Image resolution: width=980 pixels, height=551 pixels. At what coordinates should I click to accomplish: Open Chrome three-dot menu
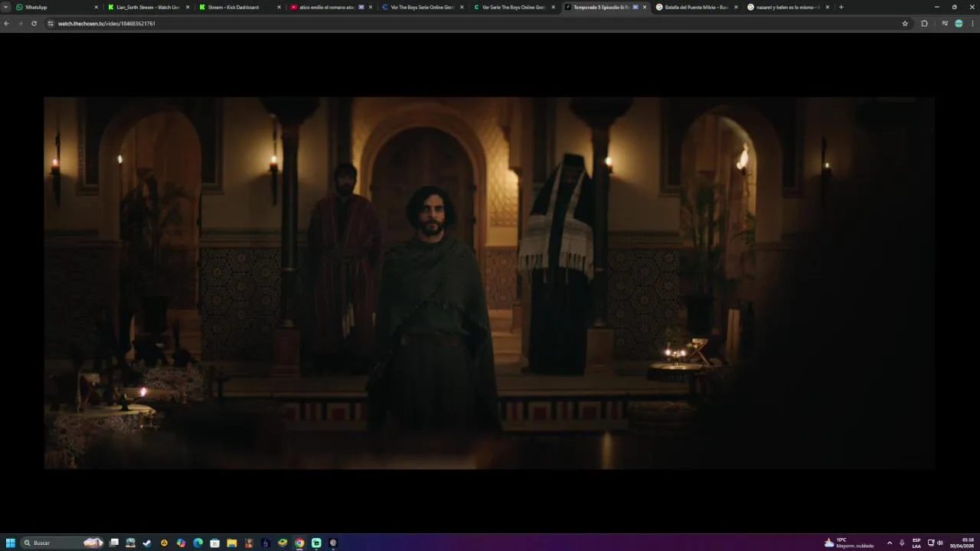[x=972, y=24]
